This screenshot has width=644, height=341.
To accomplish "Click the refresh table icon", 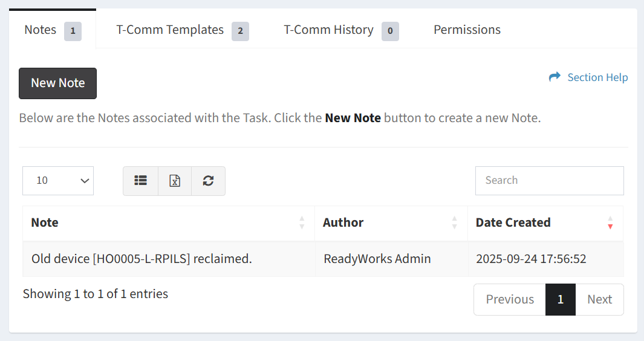I will (208, 181).
